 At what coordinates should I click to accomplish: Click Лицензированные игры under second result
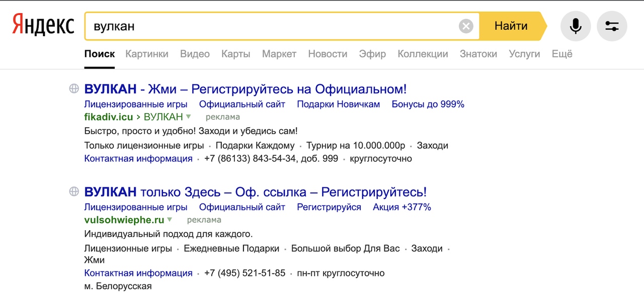pos(136,207)
